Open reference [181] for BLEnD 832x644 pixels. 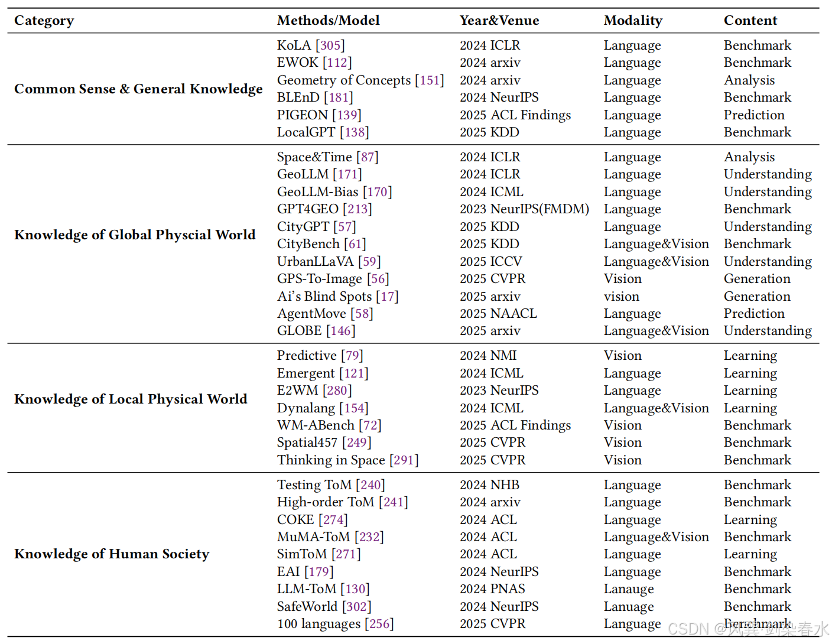coord(339,97)
